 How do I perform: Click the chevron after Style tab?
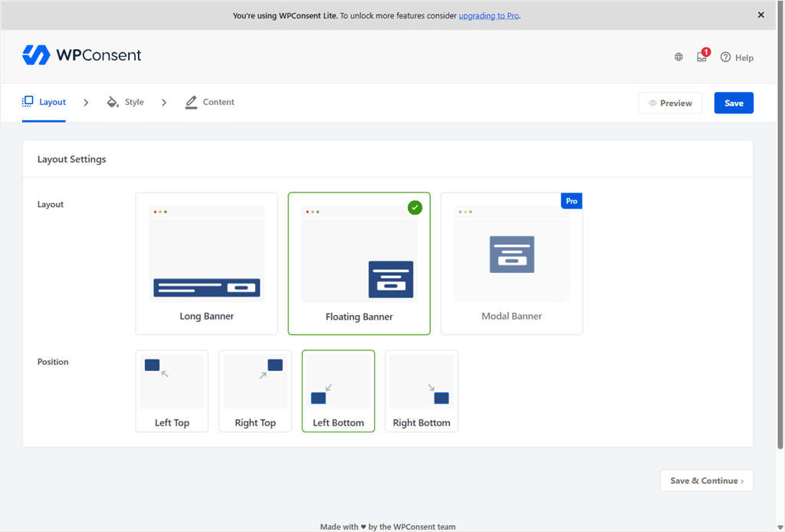[164, 103]
